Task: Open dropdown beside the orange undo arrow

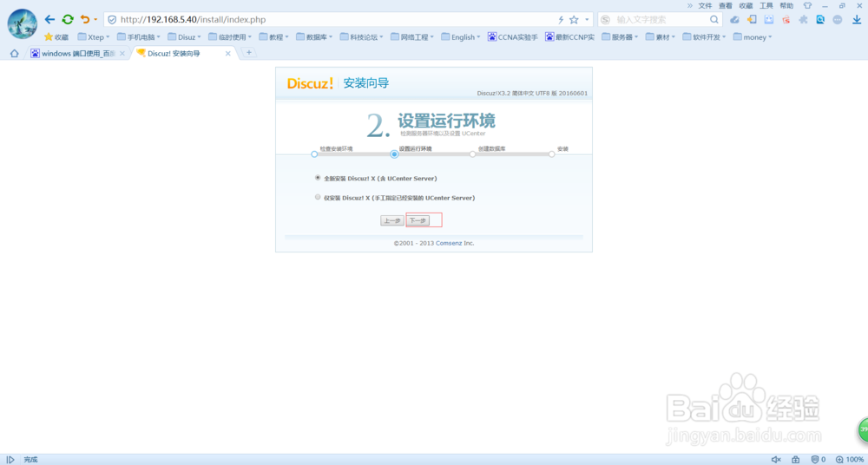Action: tap(95, 20)
